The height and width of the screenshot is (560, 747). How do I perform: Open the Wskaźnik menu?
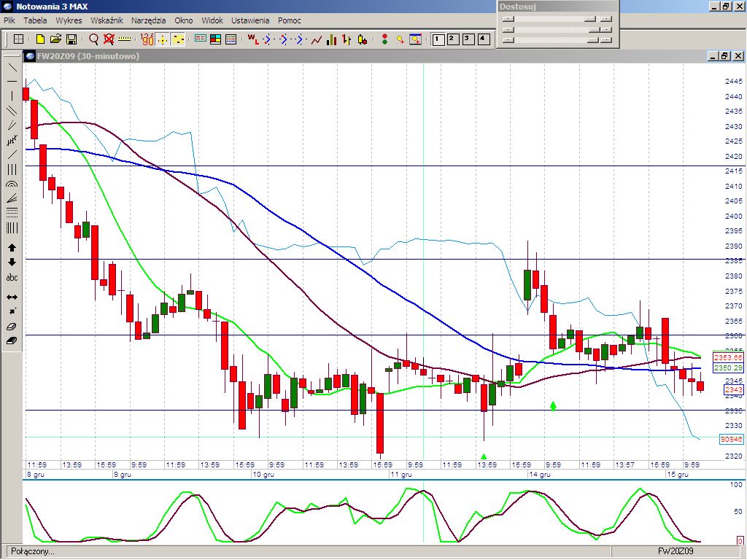(x=107, y=20)
